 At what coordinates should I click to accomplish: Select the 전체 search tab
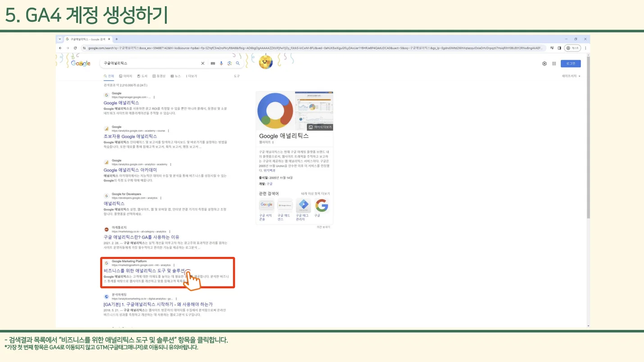point(109,76)
